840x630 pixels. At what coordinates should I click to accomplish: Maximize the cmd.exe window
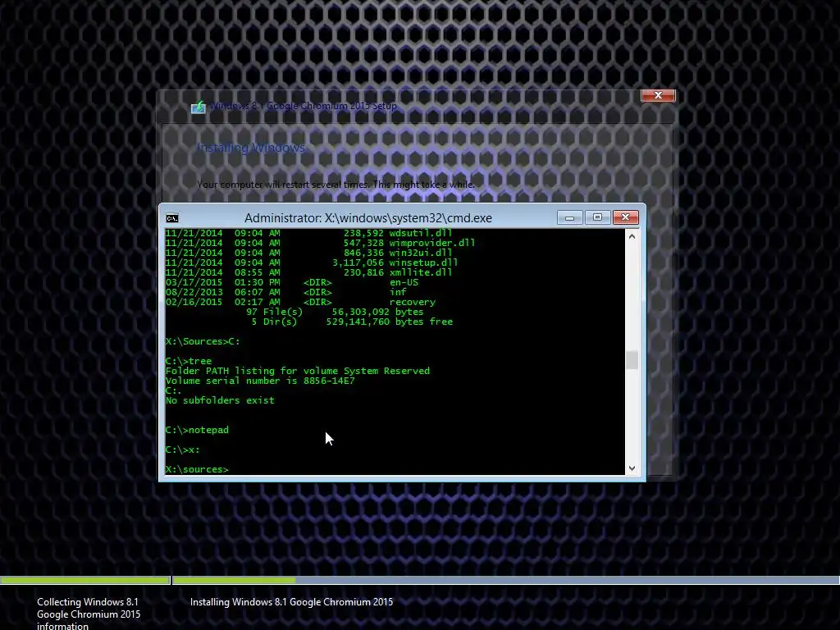point(597,217)
